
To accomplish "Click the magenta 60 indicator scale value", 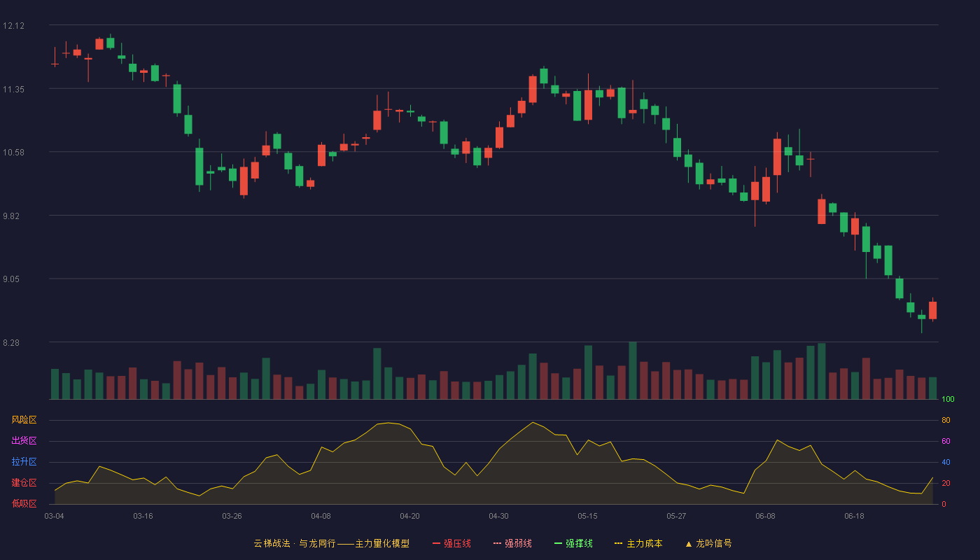I will (946, 442).
